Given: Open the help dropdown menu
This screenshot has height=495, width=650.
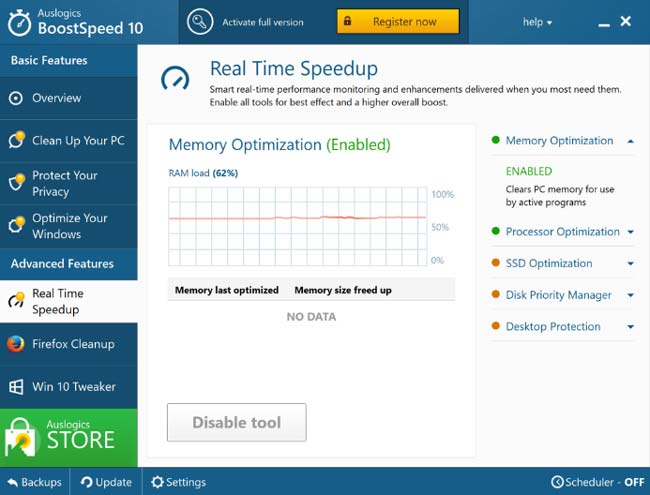Looking at the screenshot, I should coord(537,22).
